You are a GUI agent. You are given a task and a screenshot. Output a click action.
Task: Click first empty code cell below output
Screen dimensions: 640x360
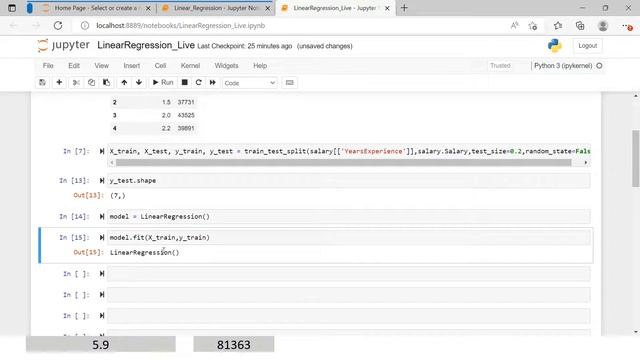coord(349,274)
